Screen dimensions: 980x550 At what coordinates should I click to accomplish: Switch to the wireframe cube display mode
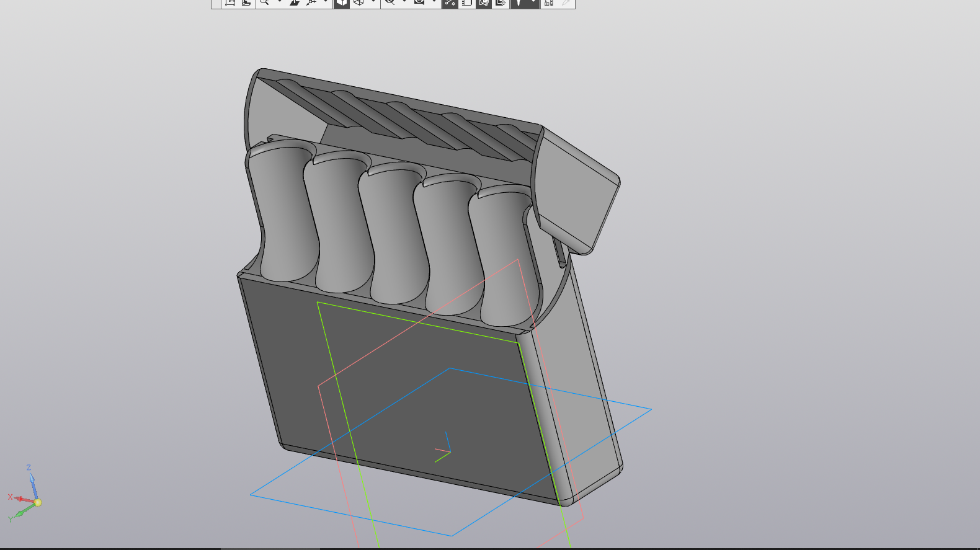click(359, 3)
